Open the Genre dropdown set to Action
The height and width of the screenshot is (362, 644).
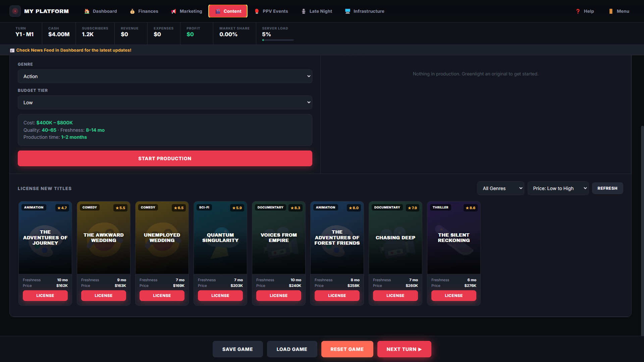(x=165, y=76)
